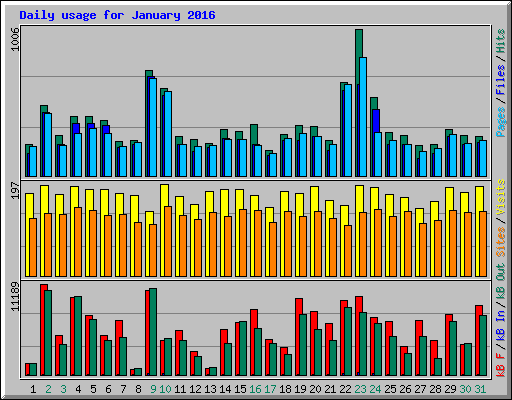Image resolution: width=512 pixels, height=400 pixels.
Task: Click green weekend day label 3
Action: [63, 389]
